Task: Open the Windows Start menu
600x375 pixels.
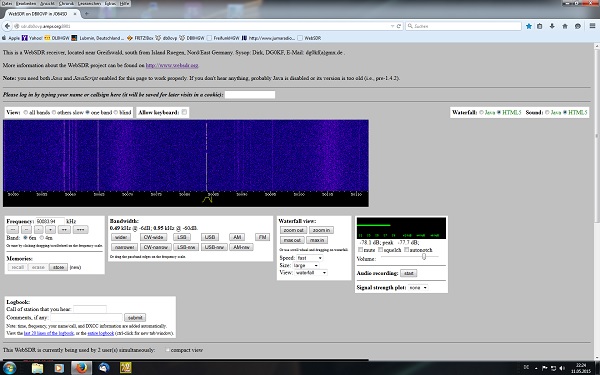Action: [9, 368]
